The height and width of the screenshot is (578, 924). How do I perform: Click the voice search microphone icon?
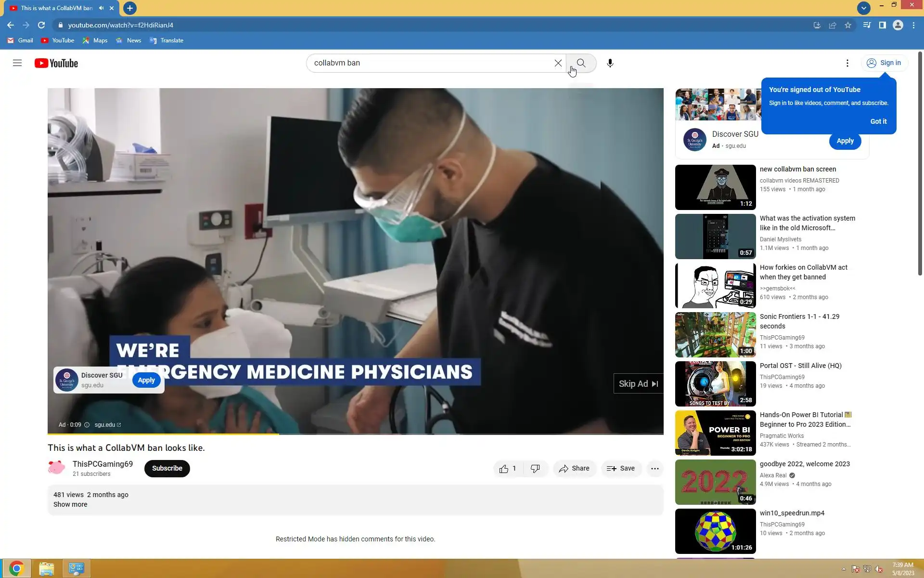click(610, 63)
